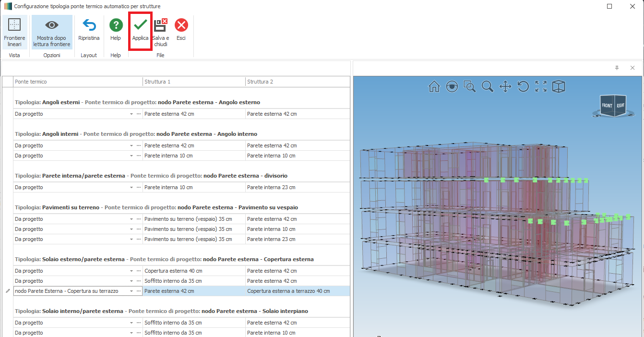Open Ponte termico dropdown for Angoli esterni row
This screenshot has width=644, height=337.
pos(131,114)
